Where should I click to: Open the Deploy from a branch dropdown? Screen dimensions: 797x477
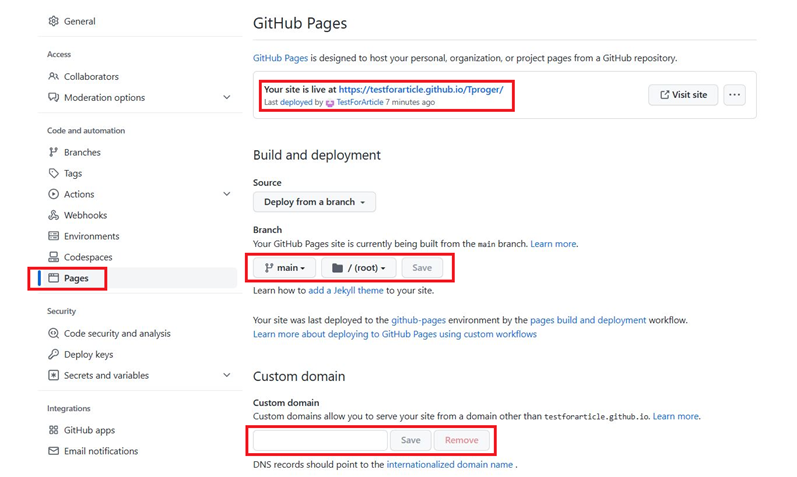click(314, 202)
